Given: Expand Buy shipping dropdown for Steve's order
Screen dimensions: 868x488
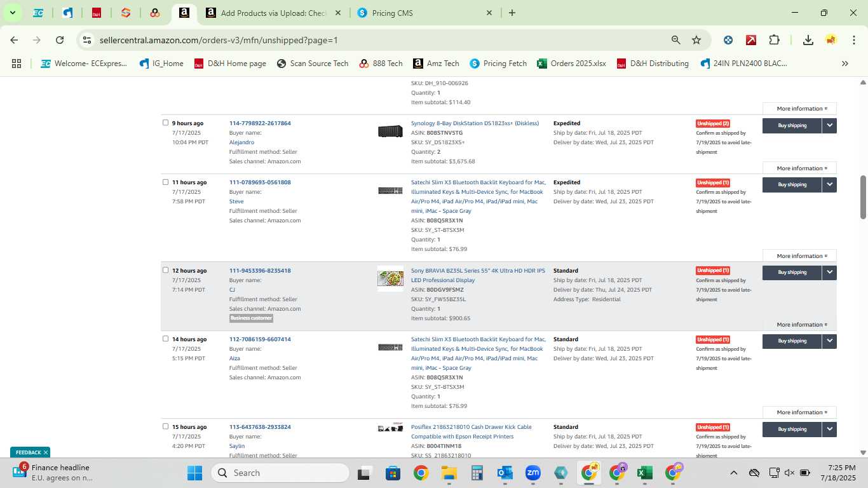Looking at the screenshot, I should pos(829,185).
